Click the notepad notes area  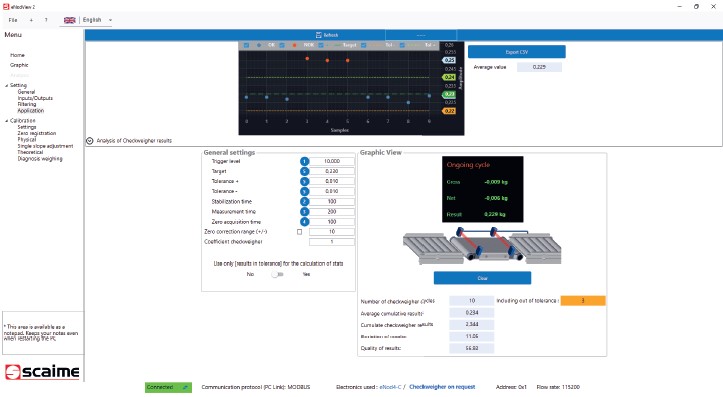pos(43,333)
